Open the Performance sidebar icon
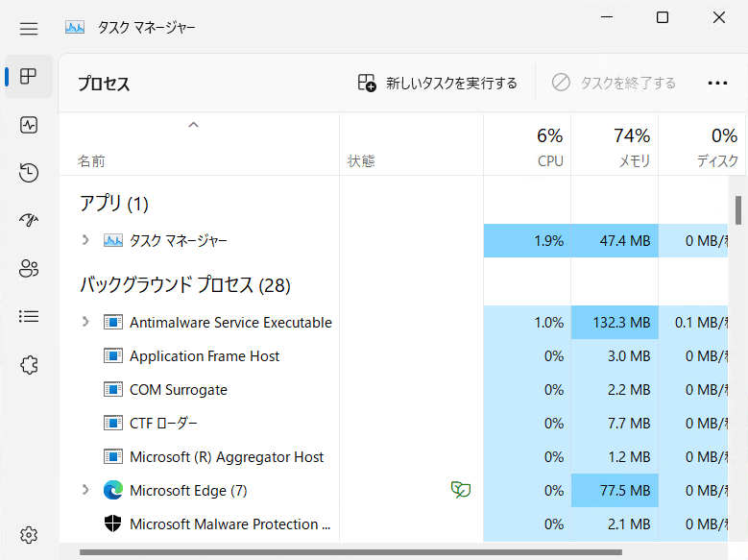The width and height of the screenshot is (748, 560). click(x=29, y=125)
